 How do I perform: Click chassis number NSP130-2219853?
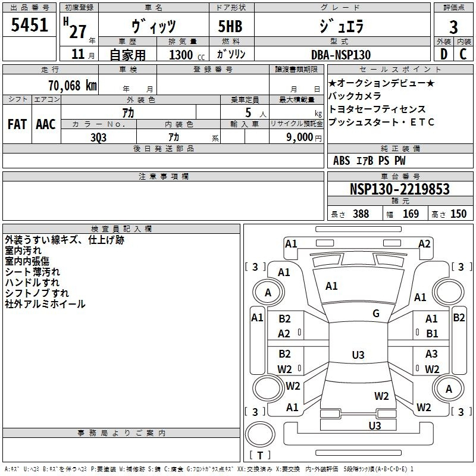pos(400,189)
